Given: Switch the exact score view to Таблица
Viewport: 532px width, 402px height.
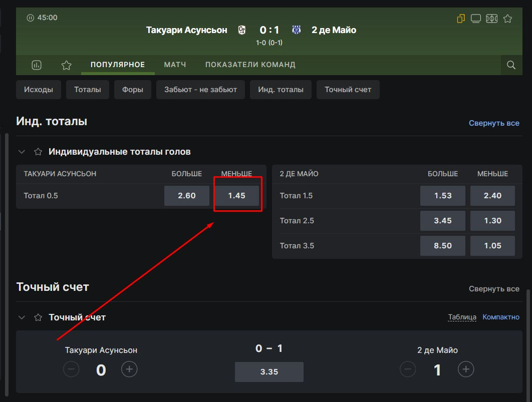Looking at the screenshot, I should (x=462, y=317).
